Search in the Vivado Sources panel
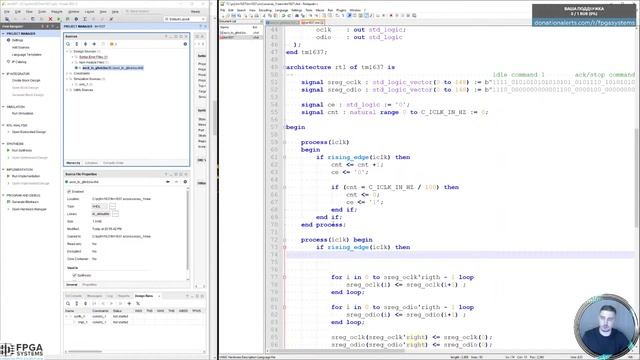The height and width of the screenshot is (360, 640). pyautogui.click(x=68, y=44)
